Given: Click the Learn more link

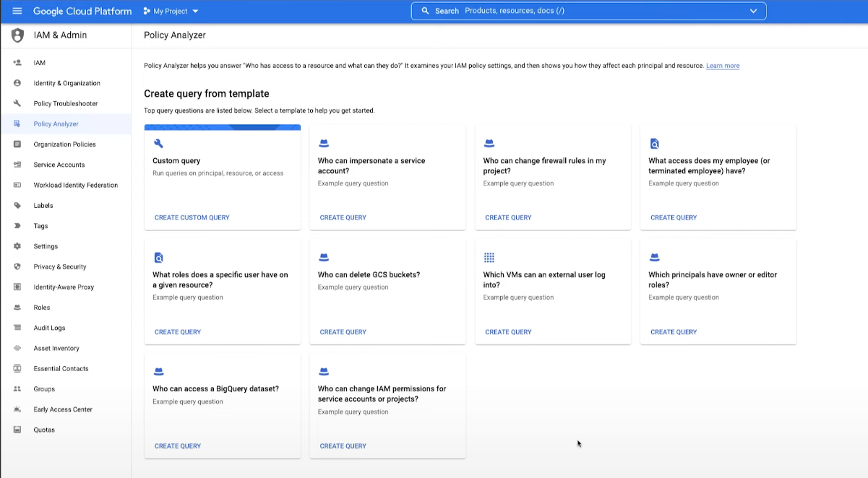Looking at the screenshot, I should [x=723, y=66].
